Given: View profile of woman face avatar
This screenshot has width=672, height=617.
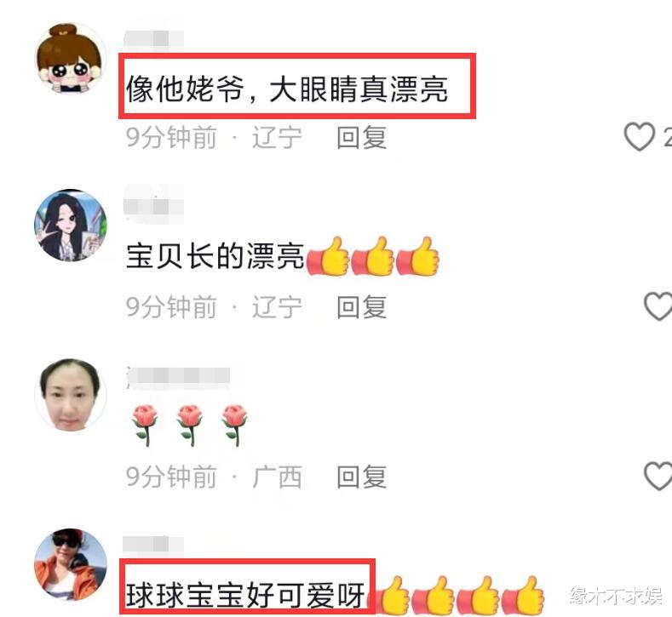Looking at the screenshot, I should 71,394.
